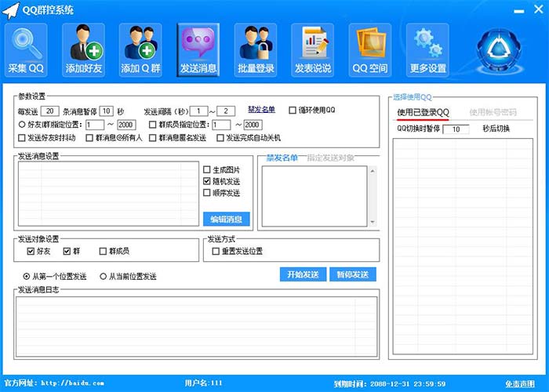Viewport: 549px width, 392px height.
Task: Click the 每发送 message count field
Action: (x=49, y=111)
